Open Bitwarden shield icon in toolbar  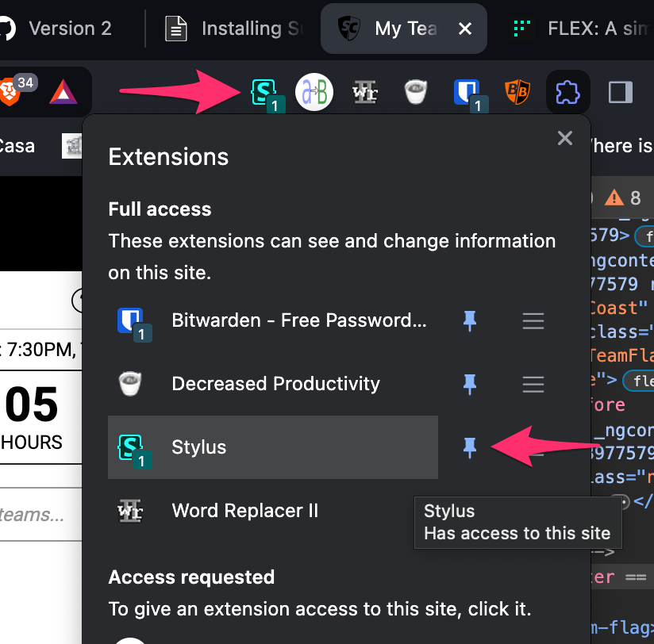(470, 94)
